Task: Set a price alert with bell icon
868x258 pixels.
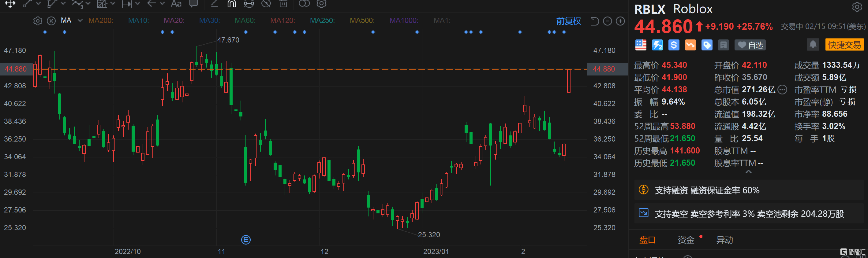Action: [813, 44]
